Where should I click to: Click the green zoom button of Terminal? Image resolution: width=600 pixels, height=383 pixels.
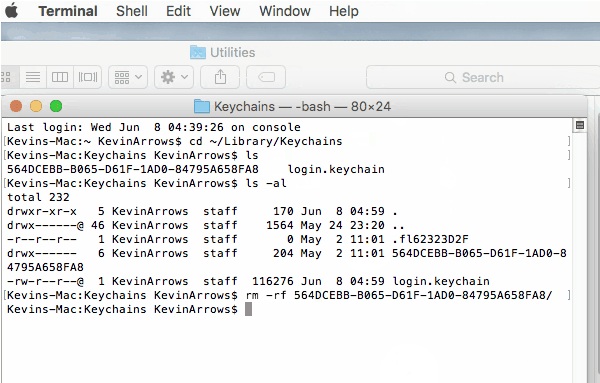[x=56, y=106]
